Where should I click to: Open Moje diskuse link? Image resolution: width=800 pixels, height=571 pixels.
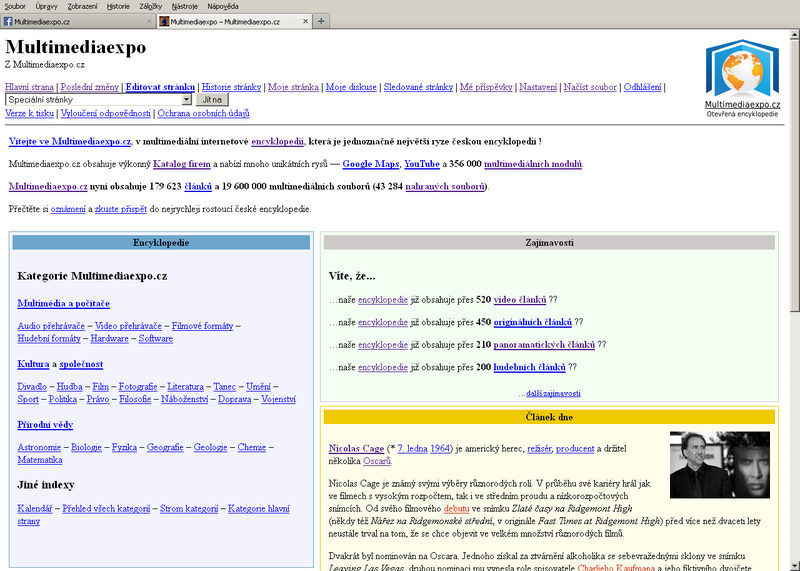pyautogui.click(x=351, y=87)
